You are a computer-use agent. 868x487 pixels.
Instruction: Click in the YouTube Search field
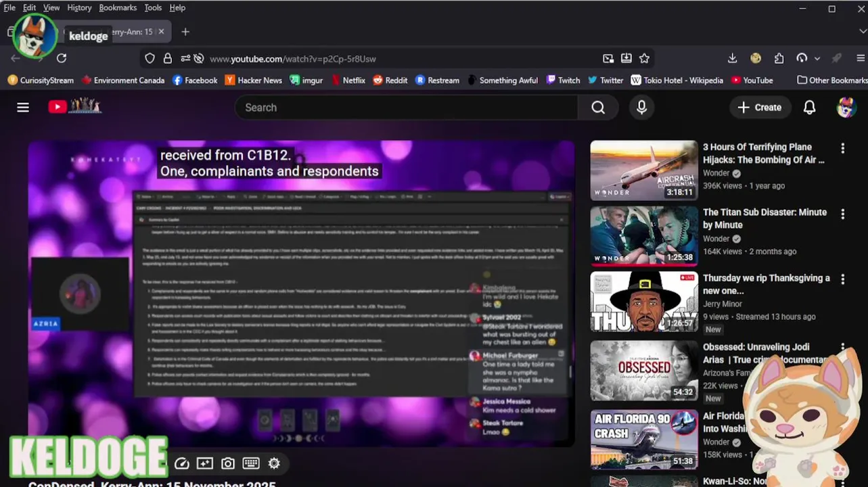(x=406, y=108)
